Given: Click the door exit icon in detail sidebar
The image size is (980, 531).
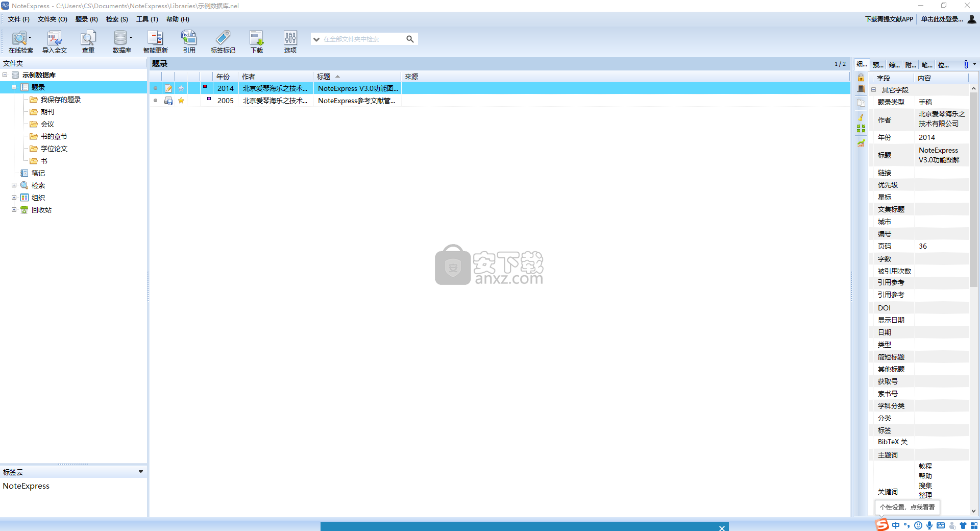Looking at the screenshot, I should [x=861, y=89].
